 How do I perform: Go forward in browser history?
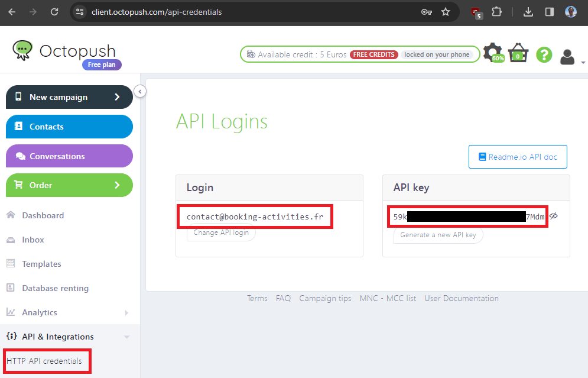33,12
